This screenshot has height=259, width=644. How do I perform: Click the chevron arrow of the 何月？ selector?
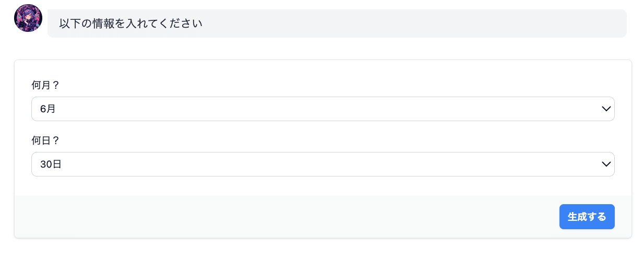(606, 109)
